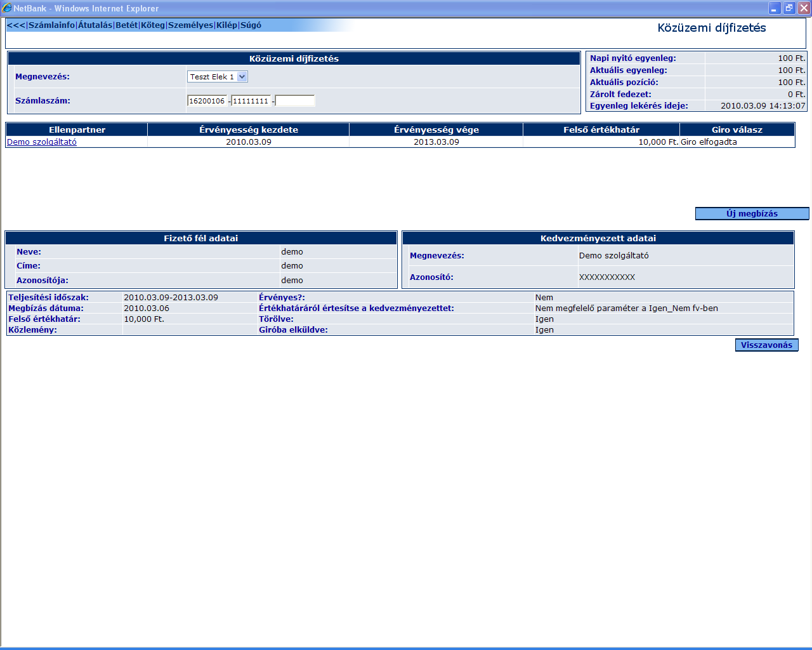
Task: Click the Aktuális egyenleg label
Action: coord(629,70)
